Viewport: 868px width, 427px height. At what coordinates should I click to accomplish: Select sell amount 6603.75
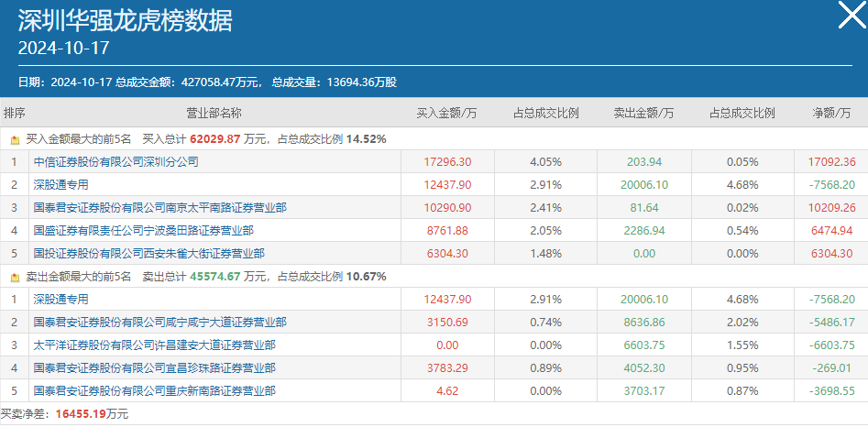pyautogui.click(x=644, y=345)
